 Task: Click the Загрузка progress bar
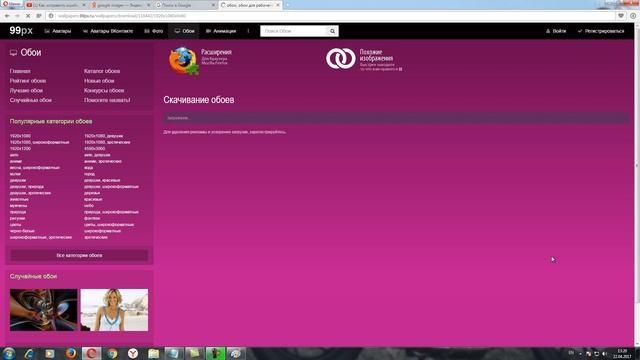[396, 118]
